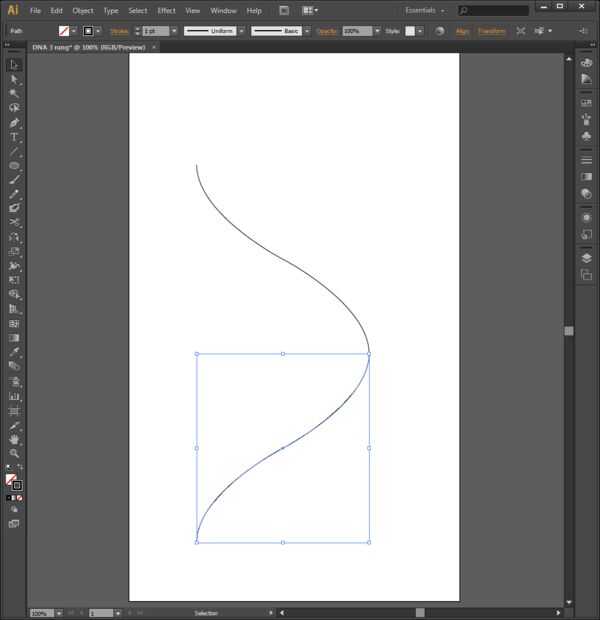
Task: Open the fill color dropdown
Action: point(74,31)
